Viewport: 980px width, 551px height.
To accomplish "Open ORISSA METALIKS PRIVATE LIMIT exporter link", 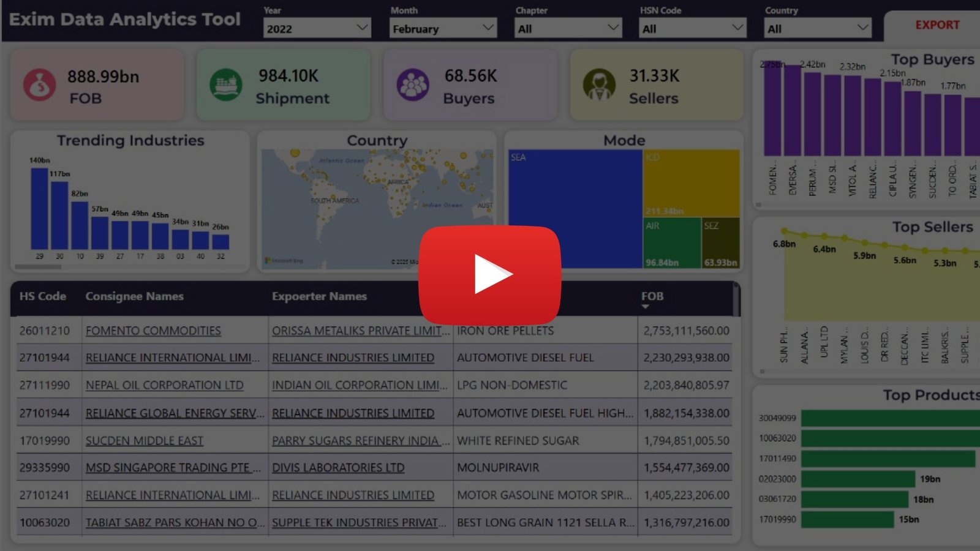I will pos(361,331).
